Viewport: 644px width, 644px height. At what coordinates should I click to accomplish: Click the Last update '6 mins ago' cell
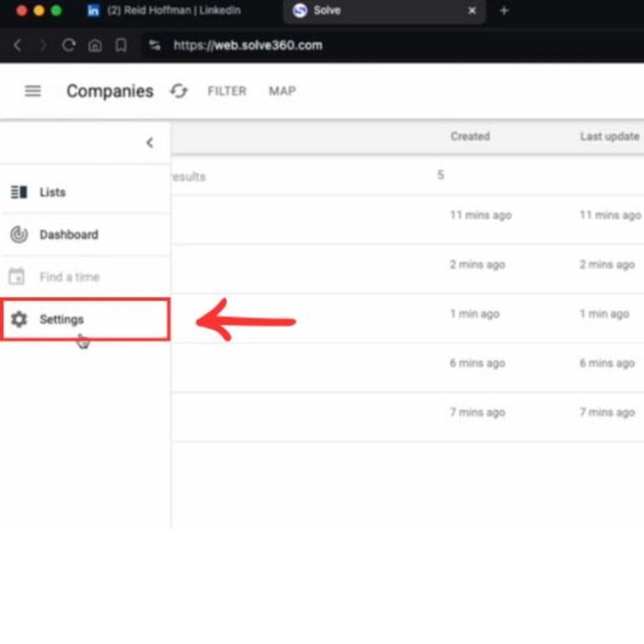coord(607,363)
